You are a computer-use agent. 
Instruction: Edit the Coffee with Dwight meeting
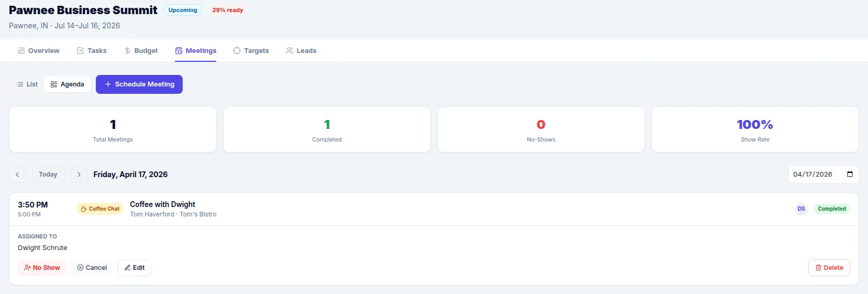point(135,268)
